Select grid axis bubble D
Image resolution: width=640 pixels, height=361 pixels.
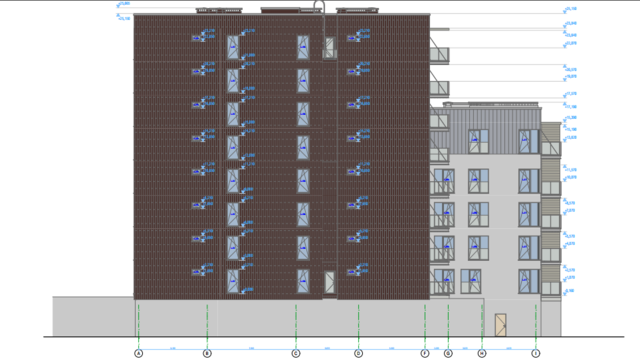pyautogui.click(x=358, y=353)
